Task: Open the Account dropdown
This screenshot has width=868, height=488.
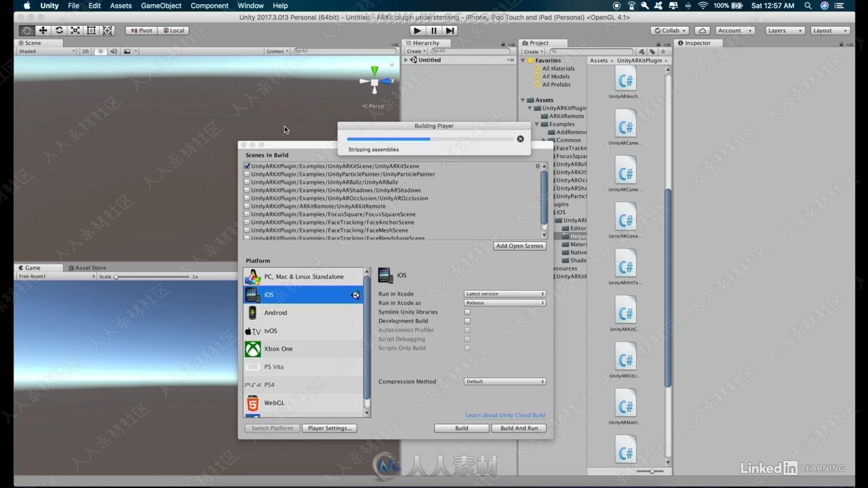Action: pos(734,30)
